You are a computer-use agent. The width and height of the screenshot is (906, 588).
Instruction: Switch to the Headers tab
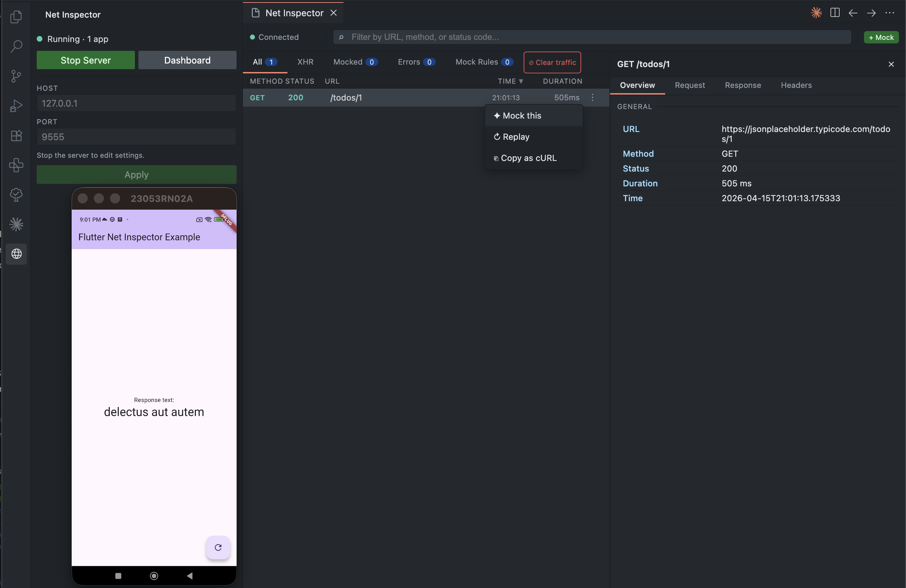point(796,85)
